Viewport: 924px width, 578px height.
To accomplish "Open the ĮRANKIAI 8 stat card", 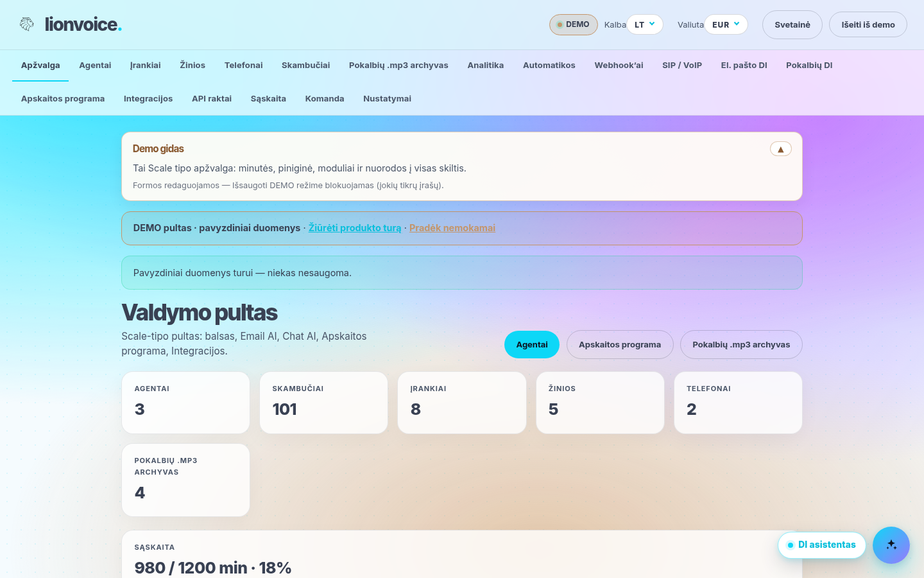I will tap(462, 403).
